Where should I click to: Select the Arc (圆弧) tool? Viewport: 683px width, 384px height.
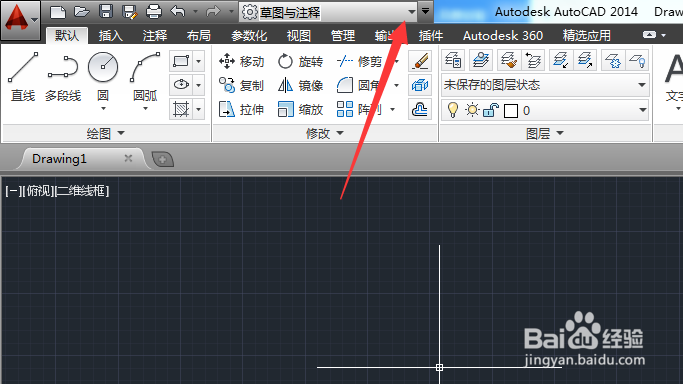point(145,77)
